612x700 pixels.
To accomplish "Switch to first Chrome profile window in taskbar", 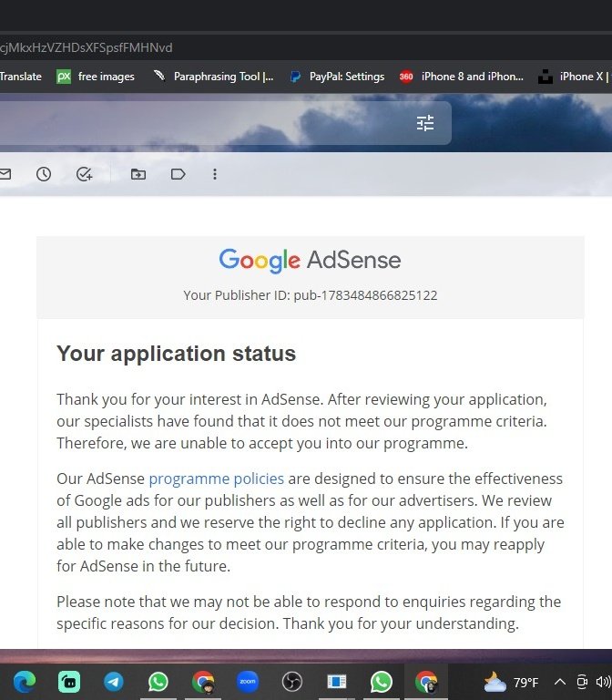I will pos(203,682).
